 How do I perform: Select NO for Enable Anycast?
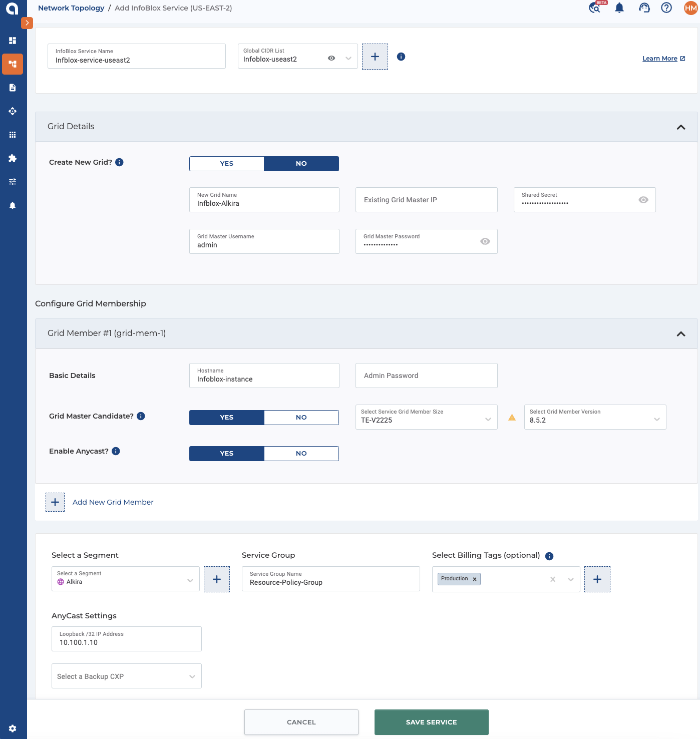pos(301,454)
